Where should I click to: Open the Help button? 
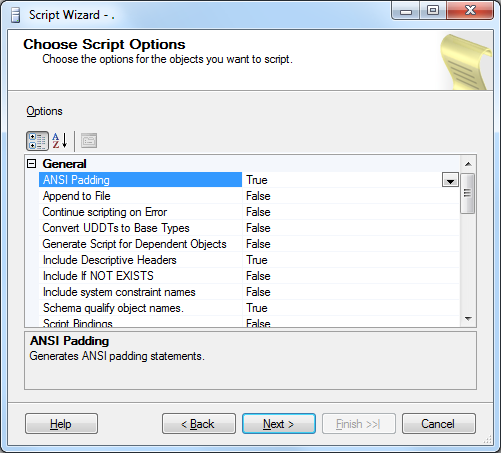click(x=61, y=424)
